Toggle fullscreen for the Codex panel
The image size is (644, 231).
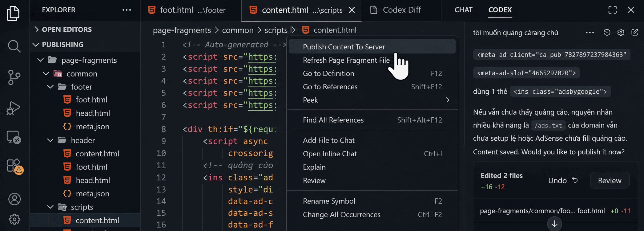(613, 10)
